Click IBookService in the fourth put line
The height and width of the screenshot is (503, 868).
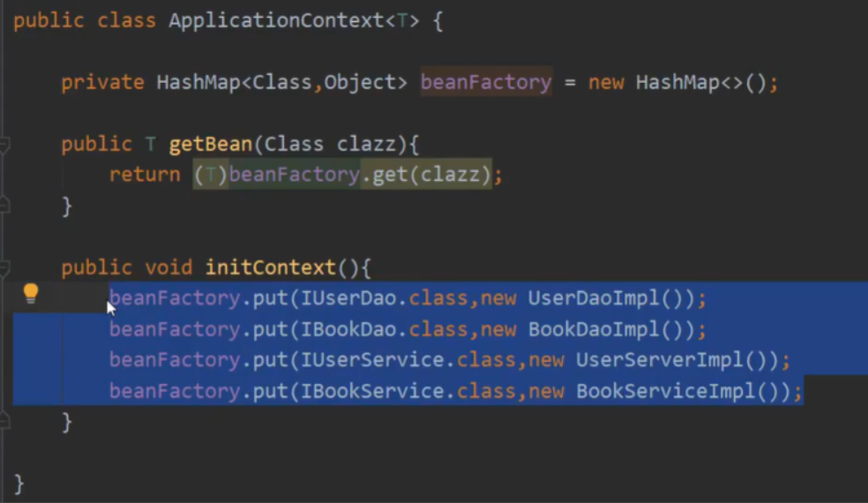pos(372,391)
